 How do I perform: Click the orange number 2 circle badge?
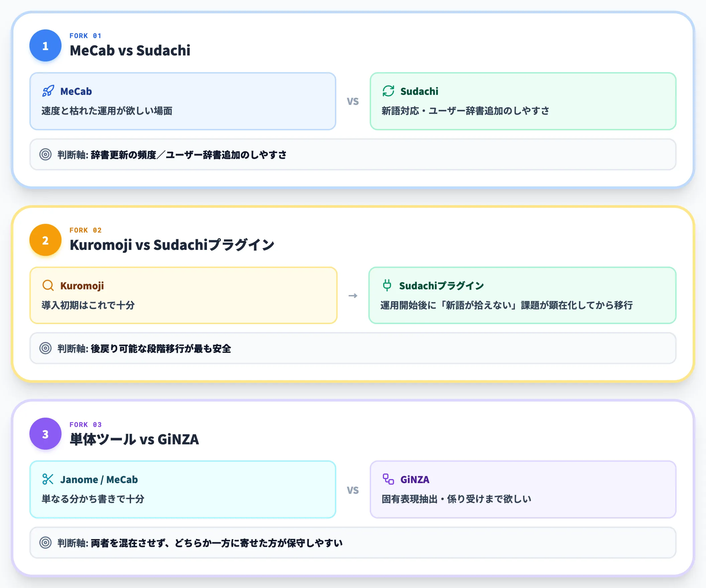click(x=45, y=240)
